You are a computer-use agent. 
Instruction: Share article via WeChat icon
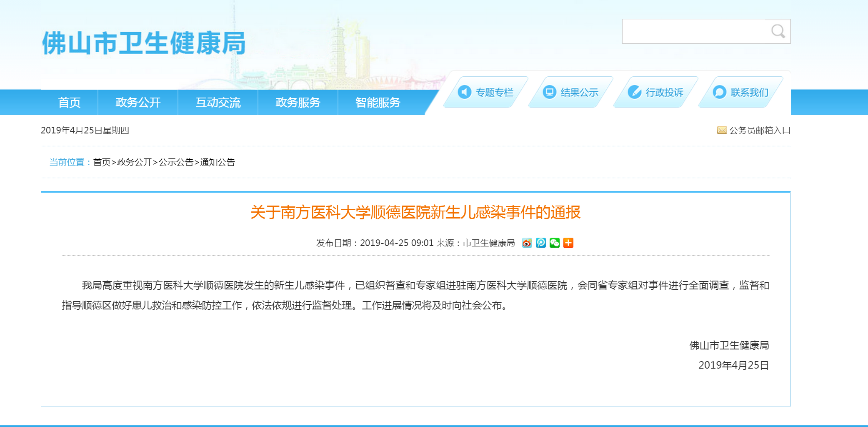554,243
